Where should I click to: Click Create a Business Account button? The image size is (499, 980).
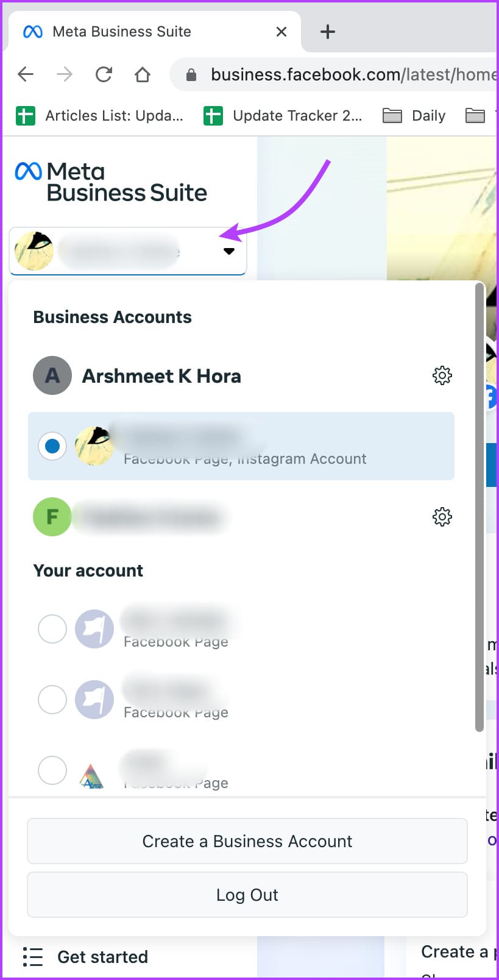pos(247,841)
